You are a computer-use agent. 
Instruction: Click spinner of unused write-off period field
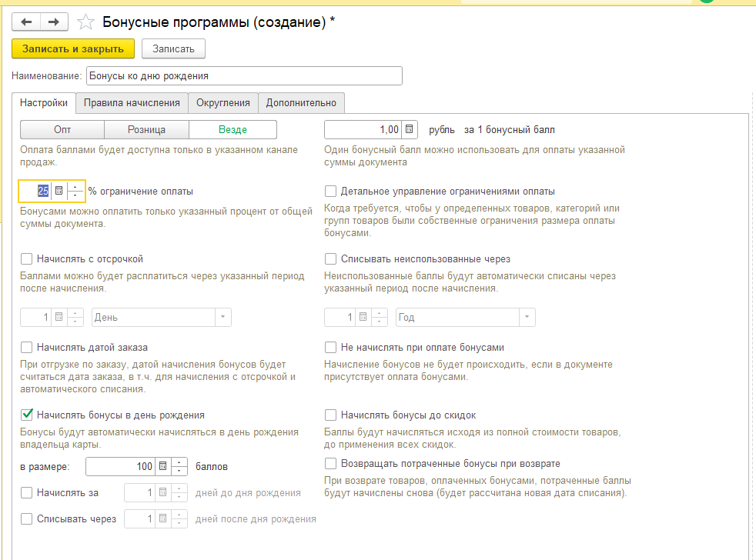coord(380,317)
